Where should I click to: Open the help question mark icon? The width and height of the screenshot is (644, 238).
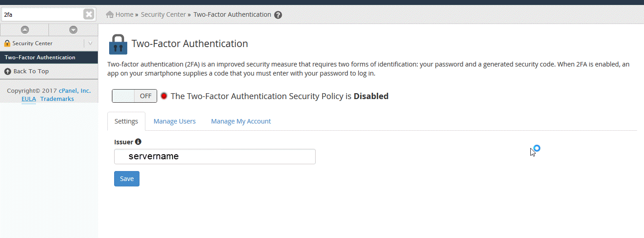coord(278,15)
